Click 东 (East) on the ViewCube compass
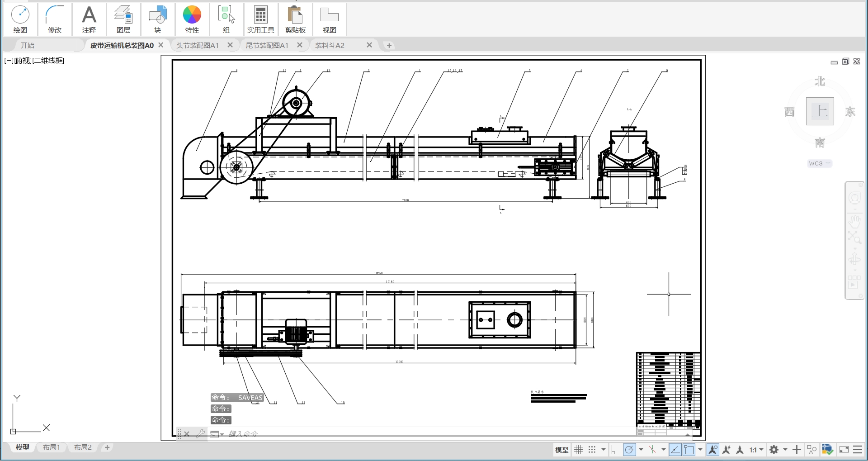The height and width of the screenshot is (461, 868). pos(850,112)
